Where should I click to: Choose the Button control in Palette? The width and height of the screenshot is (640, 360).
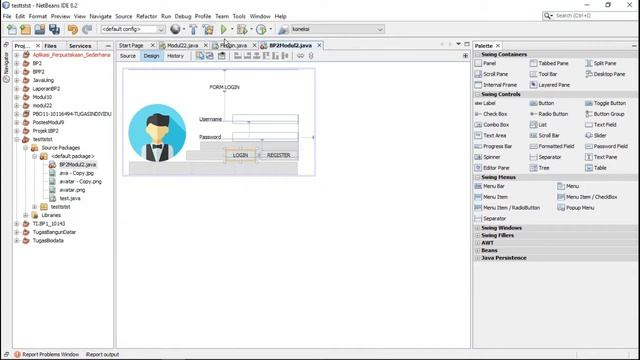(542, 103)
